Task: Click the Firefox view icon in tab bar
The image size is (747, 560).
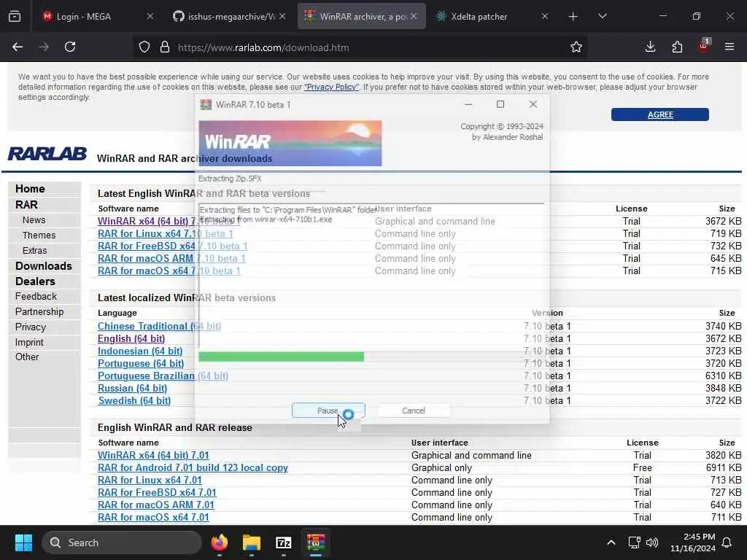Action: click(15, 17)
